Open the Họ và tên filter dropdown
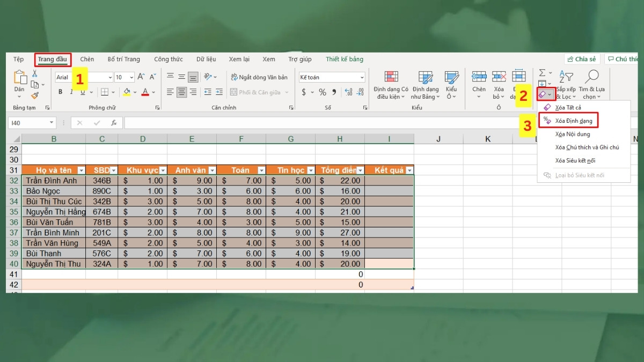Viewport: 644px width, 362px height. (81, 171)
